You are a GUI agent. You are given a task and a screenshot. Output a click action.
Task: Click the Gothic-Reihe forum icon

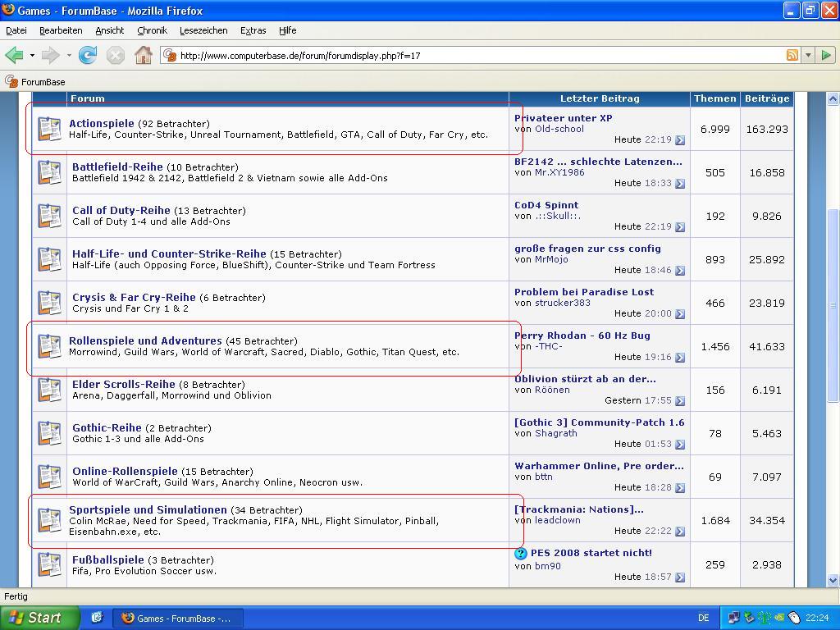49,433
